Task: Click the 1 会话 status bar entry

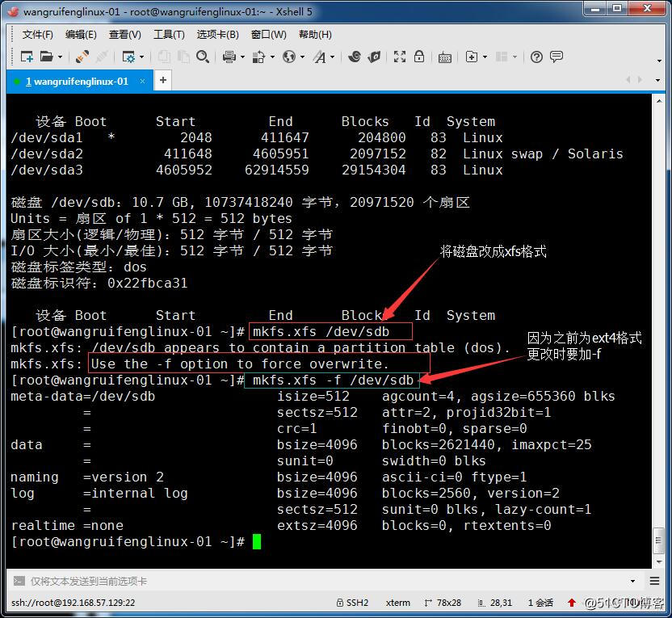Action: point(540,603)
